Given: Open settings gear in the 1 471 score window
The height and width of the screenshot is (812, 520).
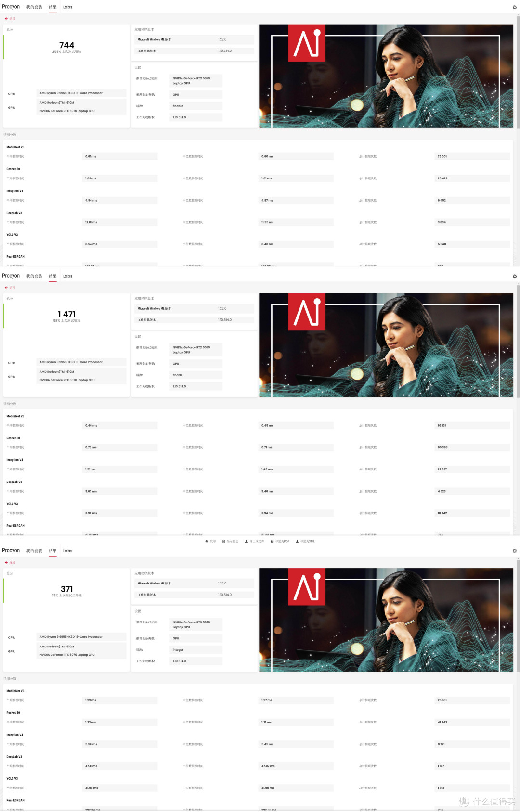Looking at the screenshot, I should [515, 276].
